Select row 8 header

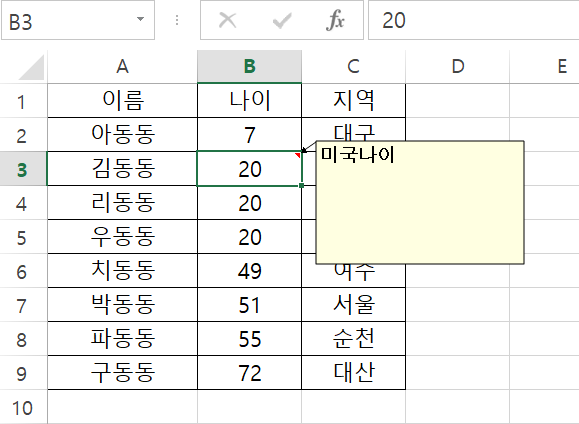coord(23,339)
